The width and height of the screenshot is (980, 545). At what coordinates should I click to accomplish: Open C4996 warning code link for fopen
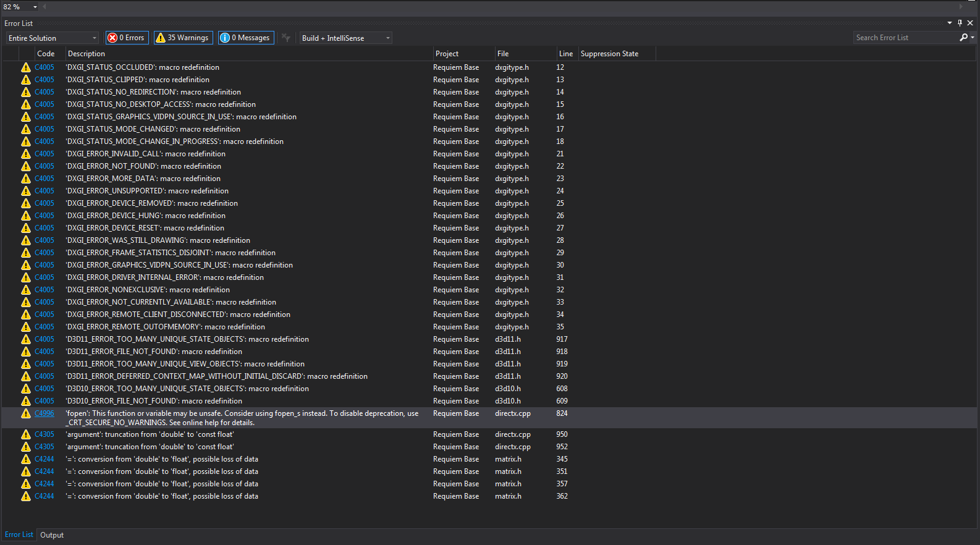point(44,413)
